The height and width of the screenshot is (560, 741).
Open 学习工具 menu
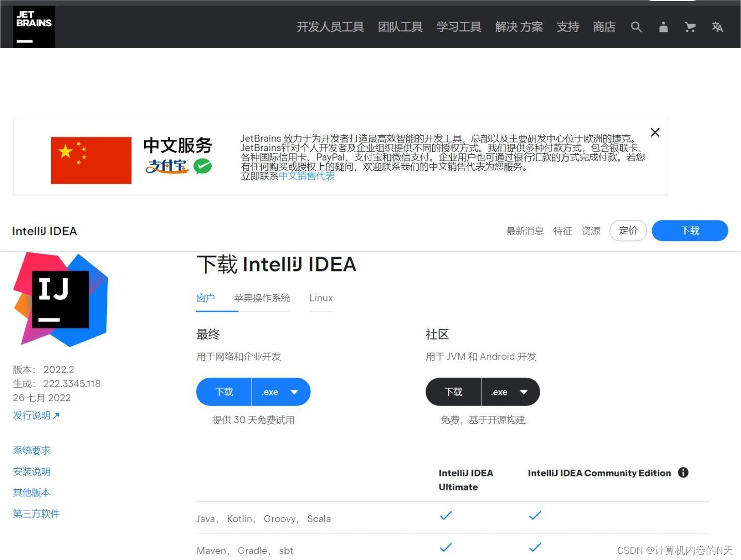[459, 27]
